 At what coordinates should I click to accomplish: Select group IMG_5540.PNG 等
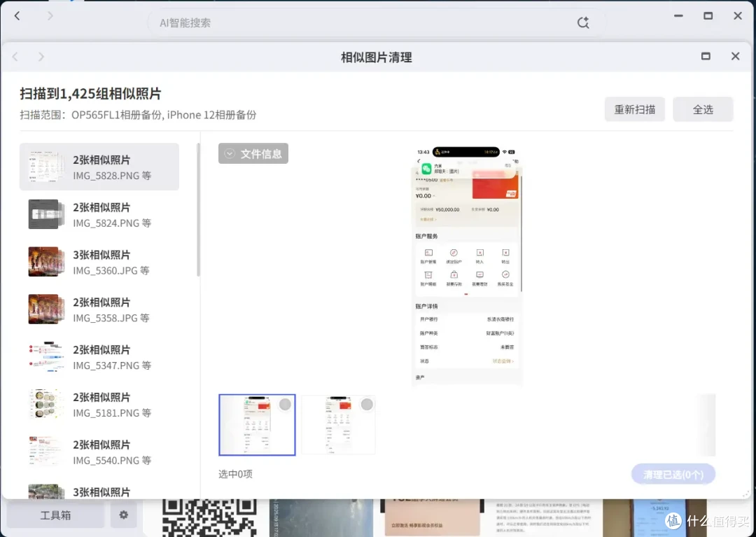click(x=99, y=452)
